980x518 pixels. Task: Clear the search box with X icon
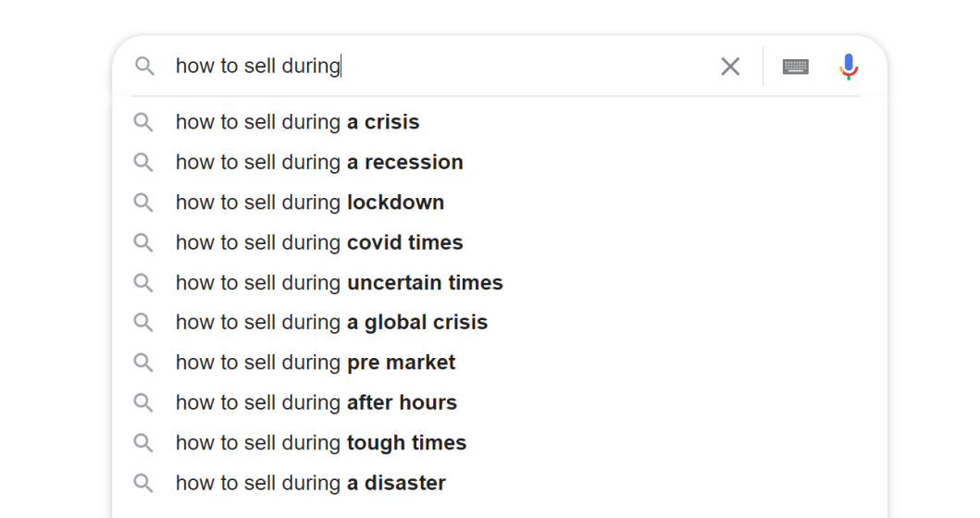730,67
